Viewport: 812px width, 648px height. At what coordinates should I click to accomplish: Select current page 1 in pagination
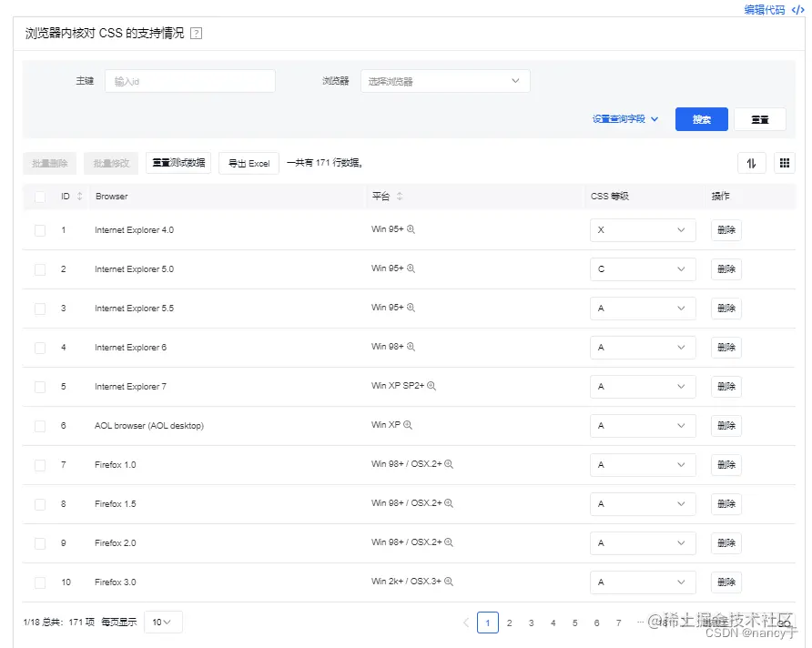488,623
